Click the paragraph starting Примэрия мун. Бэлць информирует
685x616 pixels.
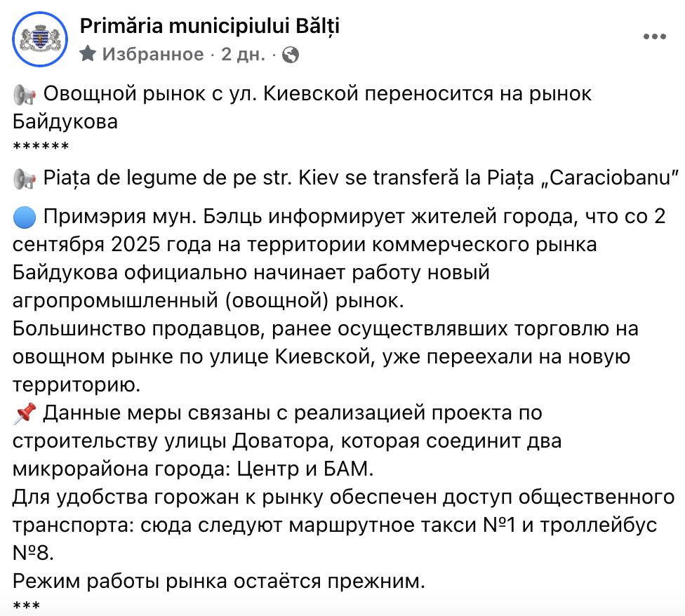click(339, 258)
